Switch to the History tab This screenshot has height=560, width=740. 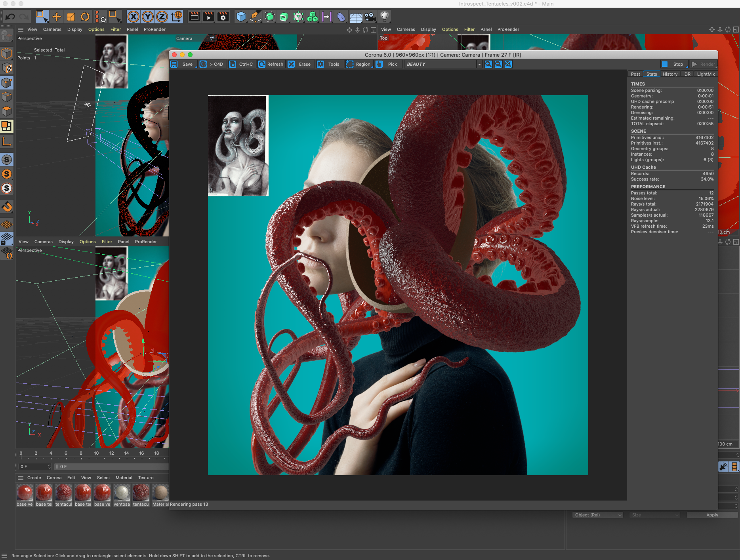[670, 74]
